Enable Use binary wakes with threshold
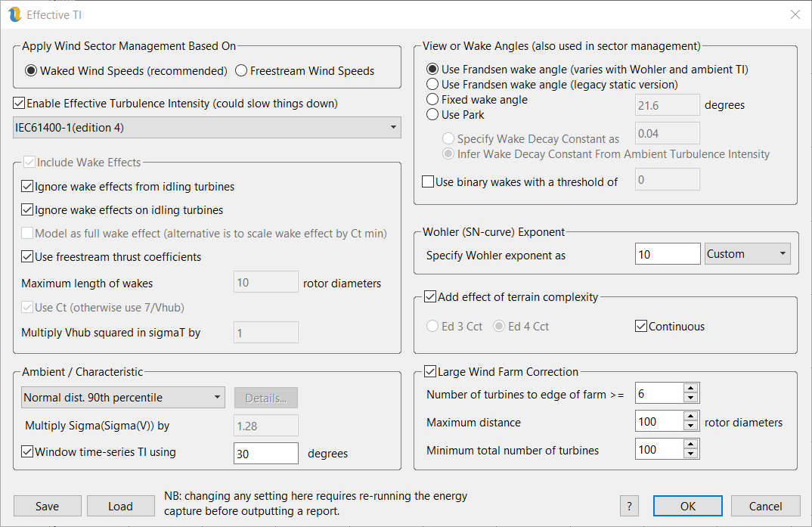 pyautogui.click(x=428, y=182)
